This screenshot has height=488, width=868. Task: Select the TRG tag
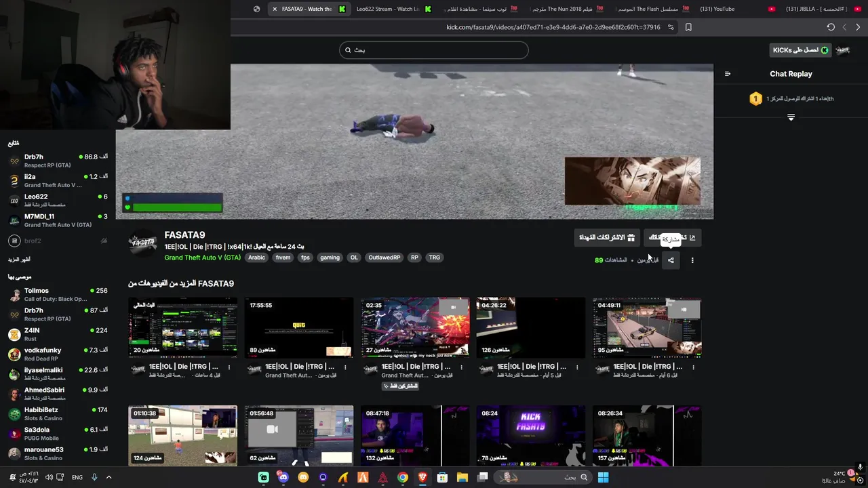click(435, 258)
